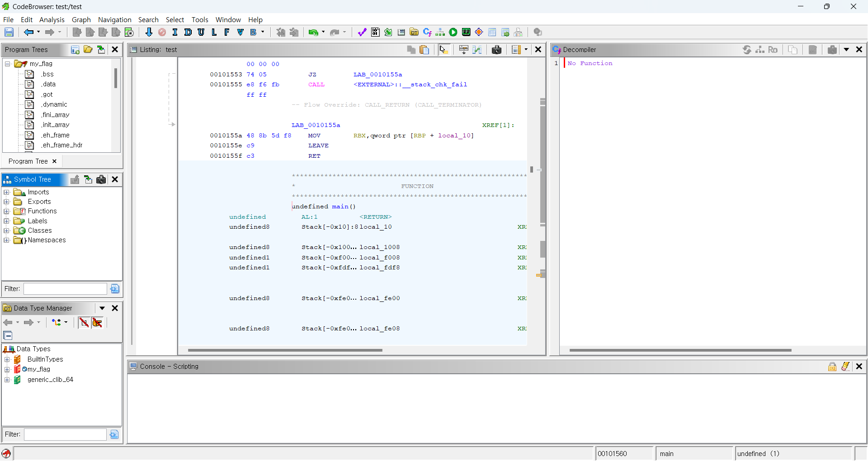Click the green Undo arrow in toolbar
This screenshot has width=868, height=461.
pos(313,32)
